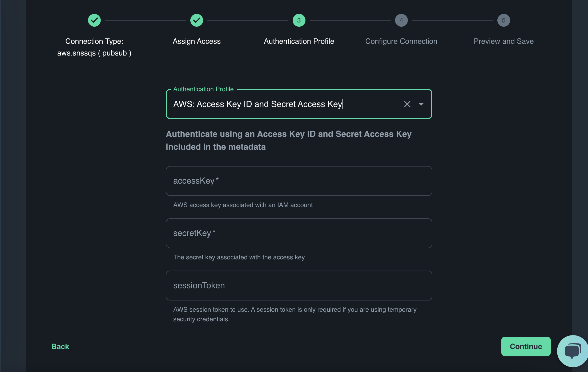Open the live chat bubble
588x372 pixels.
572,351
